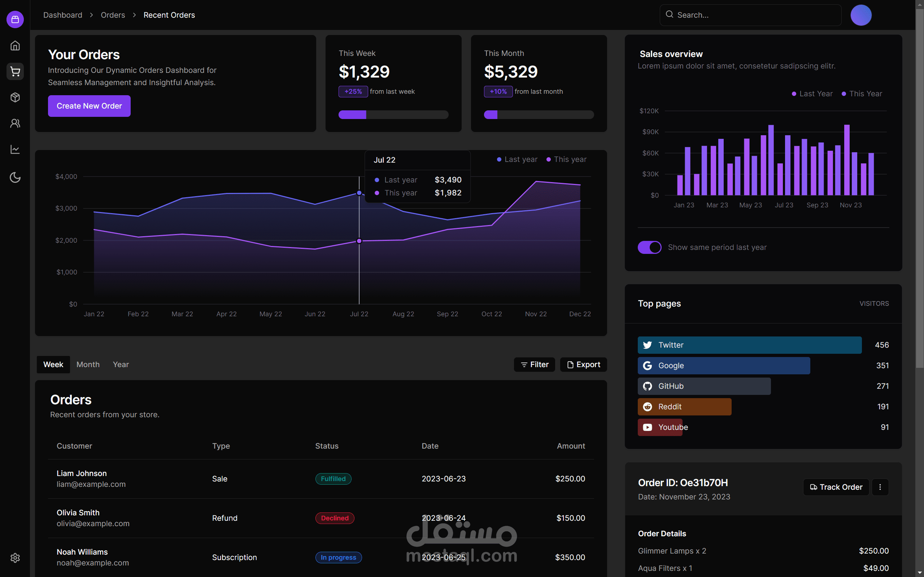Open the three-dot menu beside Track Order
This screenshot has width=924, height=577.
click(880, 487)
